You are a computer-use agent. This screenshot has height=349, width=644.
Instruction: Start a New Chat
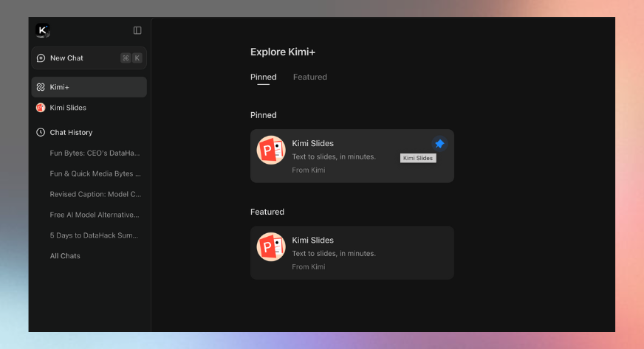(x=66, y=58)
